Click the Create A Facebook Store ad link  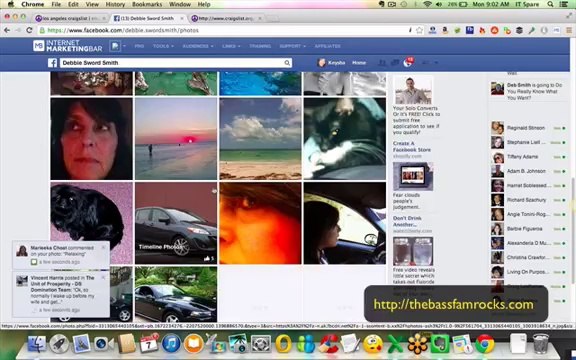tap(412, 147)
